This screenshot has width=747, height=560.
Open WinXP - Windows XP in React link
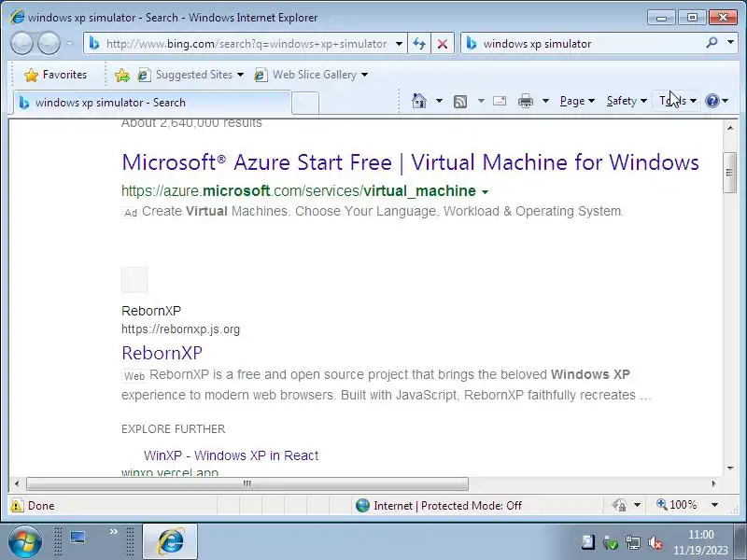point(231,455)
